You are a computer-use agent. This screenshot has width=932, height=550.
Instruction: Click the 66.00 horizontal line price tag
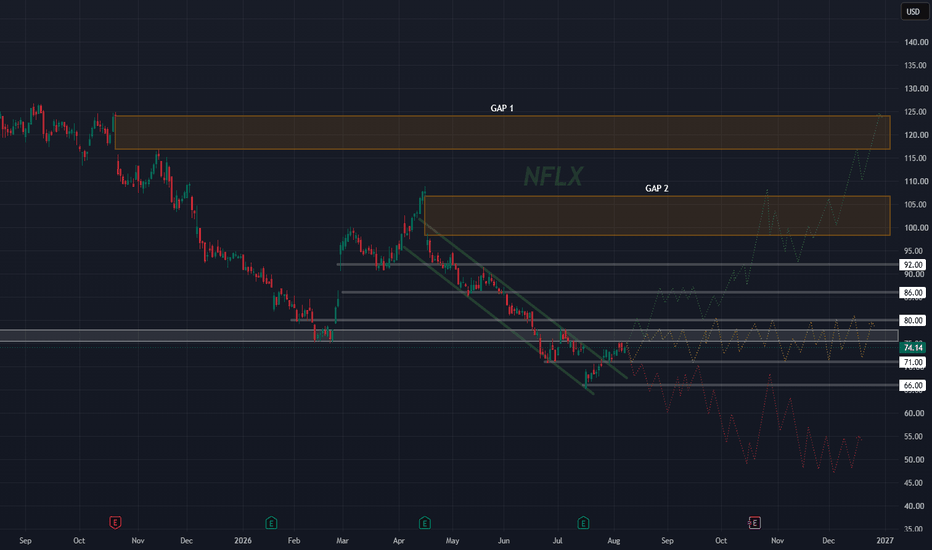(912, 385)
